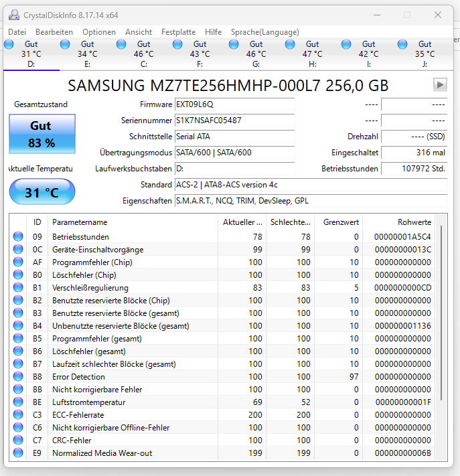Click the Betriebsstunden field 107972 Std.
The width and height of the screenshot is (460, 476).
414,169
